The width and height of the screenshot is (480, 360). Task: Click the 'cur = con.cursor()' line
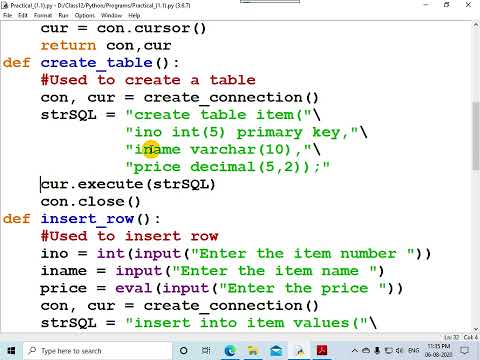[123, 28]
